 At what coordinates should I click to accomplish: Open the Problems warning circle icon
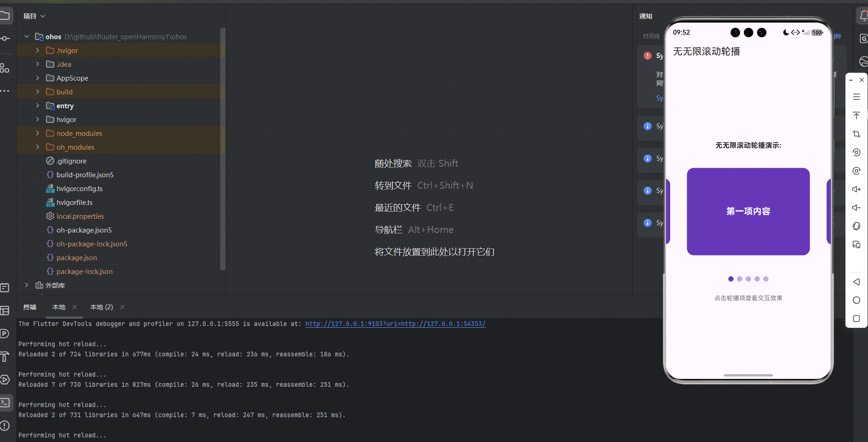[x=5, y=425]
